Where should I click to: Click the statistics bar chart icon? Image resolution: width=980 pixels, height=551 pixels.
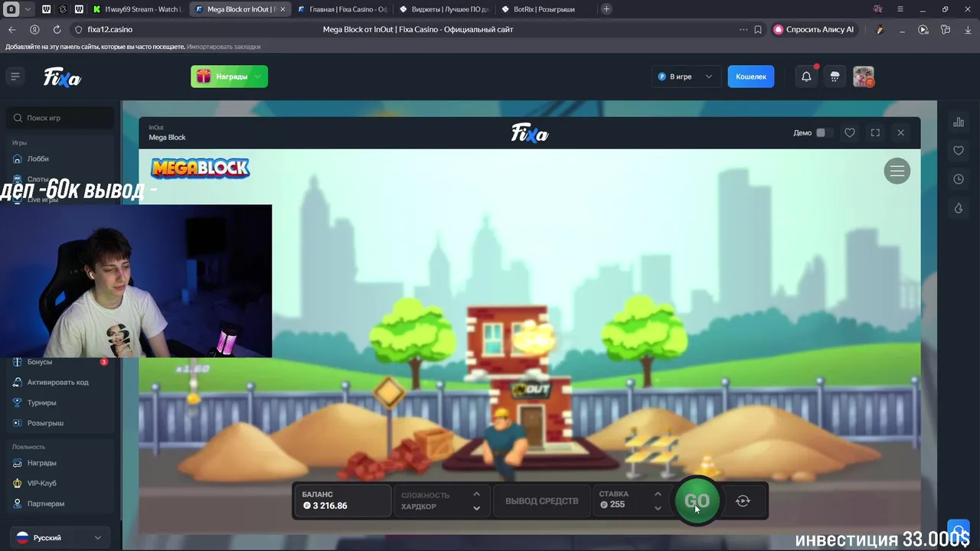tap(958, 122)
